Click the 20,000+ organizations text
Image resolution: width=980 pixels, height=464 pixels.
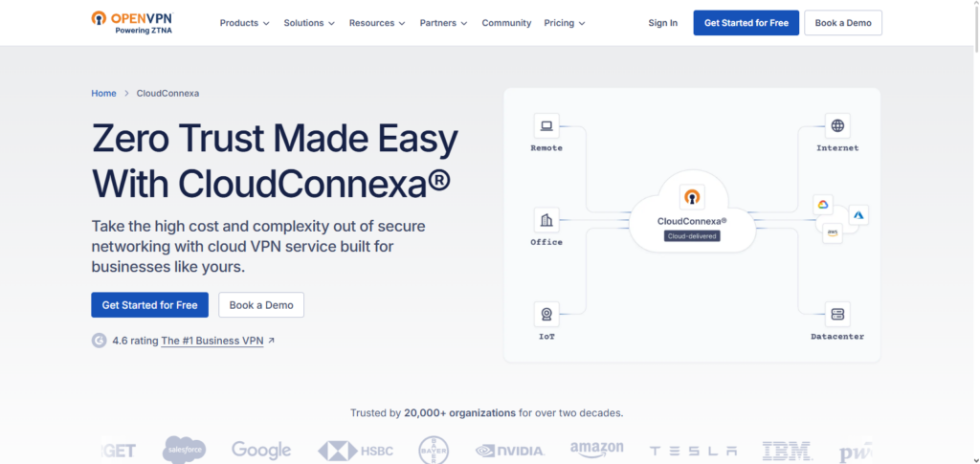pyautogui.click(x=459, y=412)
